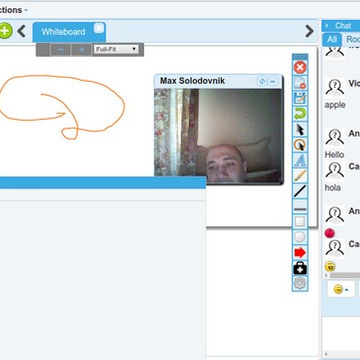Image resolution: width=360 pixels, height=360 pixels.
Task: Click the 'apple' chat message
Action: 335,105
